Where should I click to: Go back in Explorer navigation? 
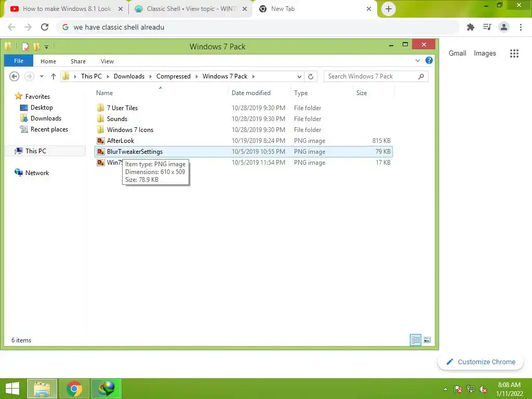pyautogui.click(x=14, y=76)
